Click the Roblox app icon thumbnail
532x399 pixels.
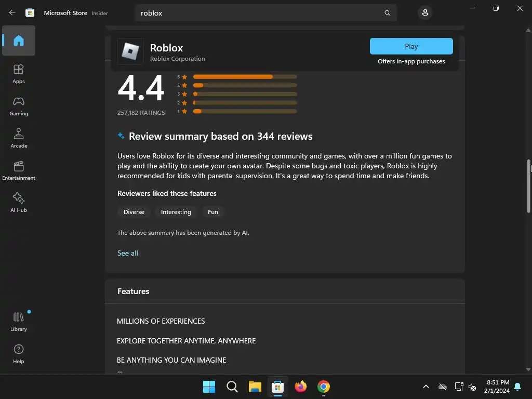tap(130, 51)
